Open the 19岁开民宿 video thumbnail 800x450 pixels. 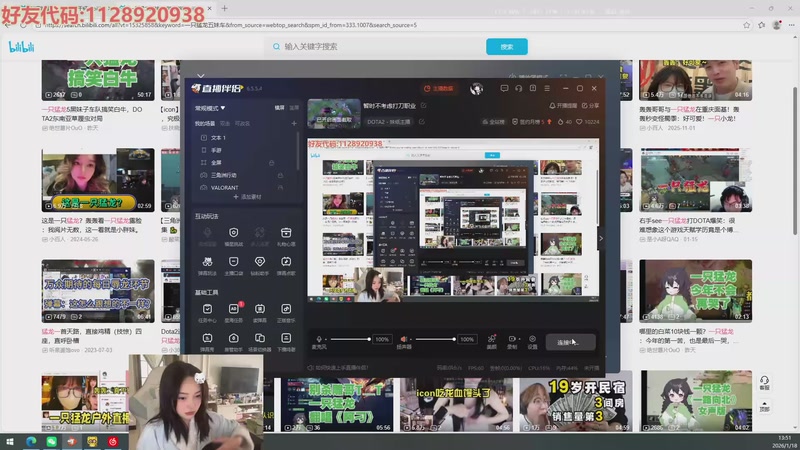tap(576, 406)
